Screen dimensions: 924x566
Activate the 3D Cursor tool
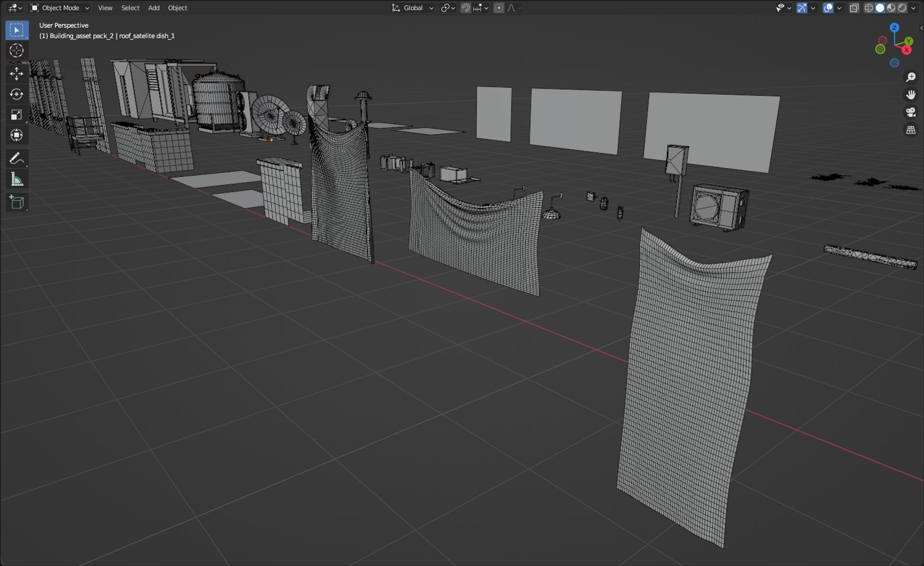click(x=17, y=50)
